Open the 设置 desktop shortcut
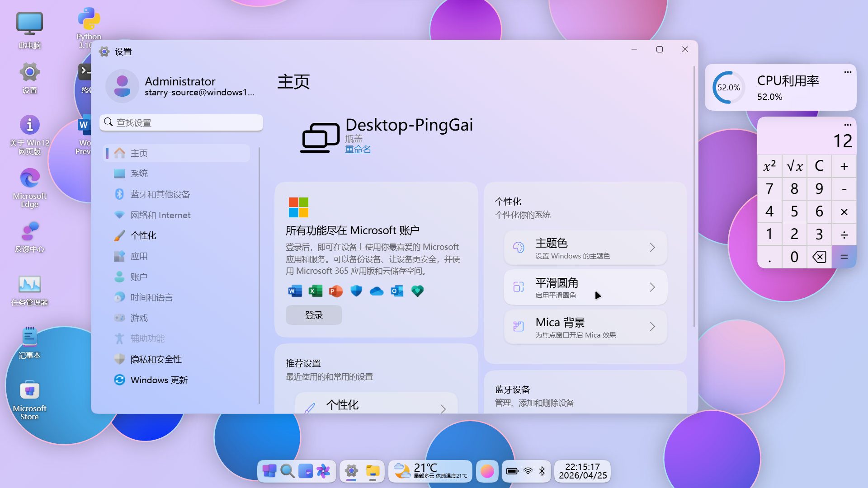Screen dimensions: 868x488 [x=29, y=77]
